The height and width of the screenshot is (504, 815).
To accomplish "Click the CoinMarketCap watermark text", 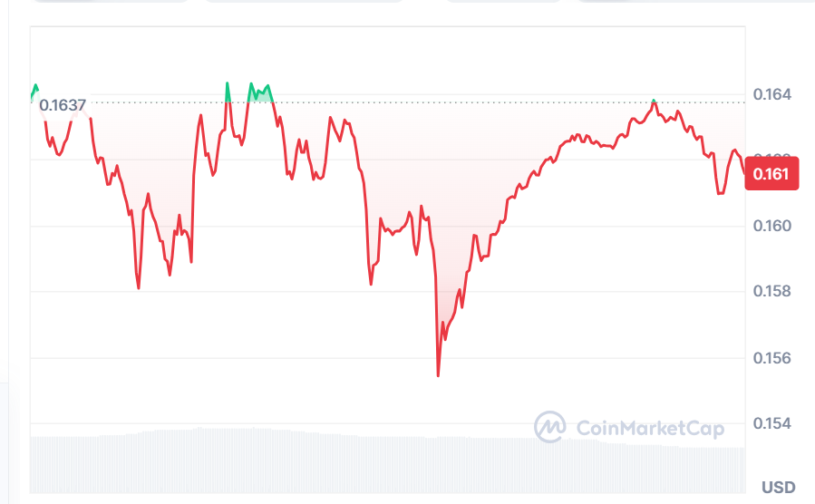I will coord(650,428).
